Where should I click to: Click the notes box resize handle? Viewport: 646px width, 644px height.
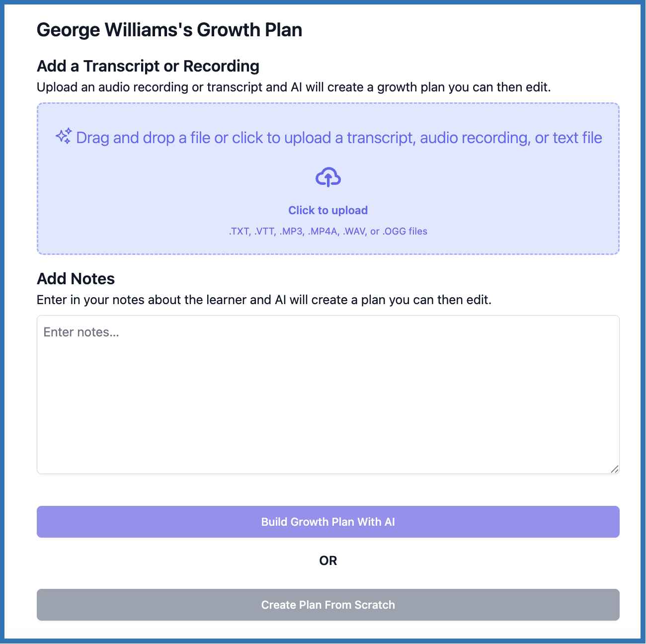[615, 469]
